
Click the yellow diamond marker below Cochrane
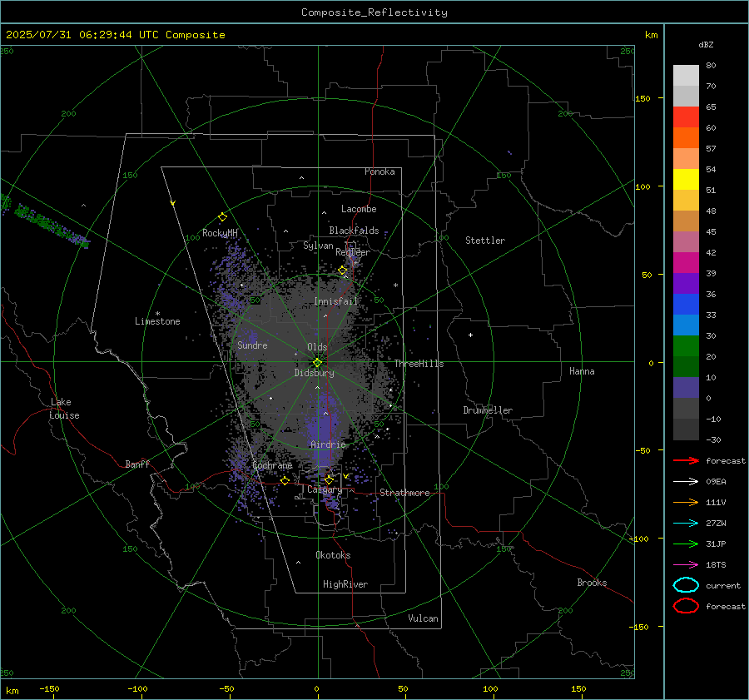click(x=285, y=481)
